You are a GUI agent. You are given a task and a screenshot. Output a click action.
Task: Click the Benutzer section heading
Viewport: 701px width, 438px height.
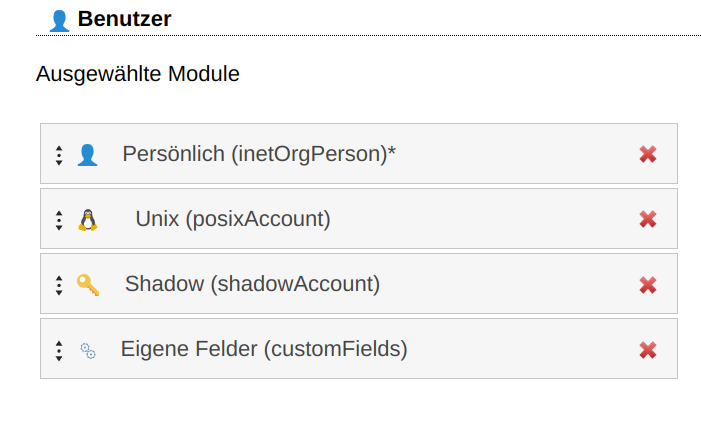124,19
